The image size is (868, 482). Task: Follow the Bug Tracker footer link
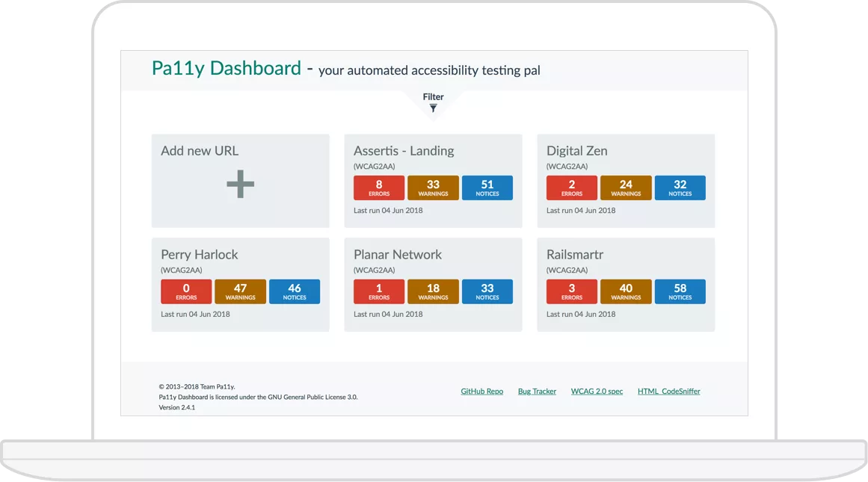coord(537,392)
